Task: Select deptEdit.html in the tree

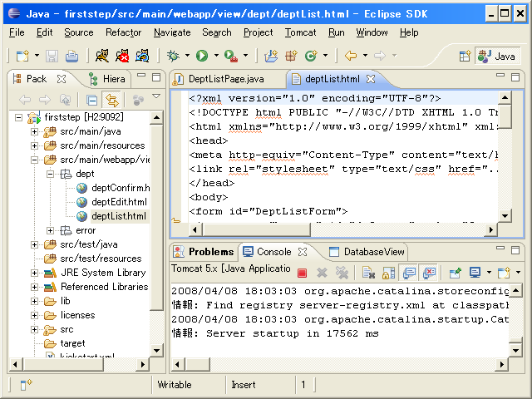Action: [x=118, y=202]
